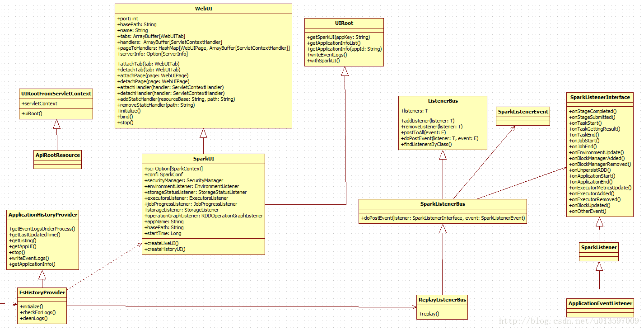The height and width of the screenshot is (330, 644).
Task: Select +basePath: String in WebUI
Action: click(x=137, y=24)
